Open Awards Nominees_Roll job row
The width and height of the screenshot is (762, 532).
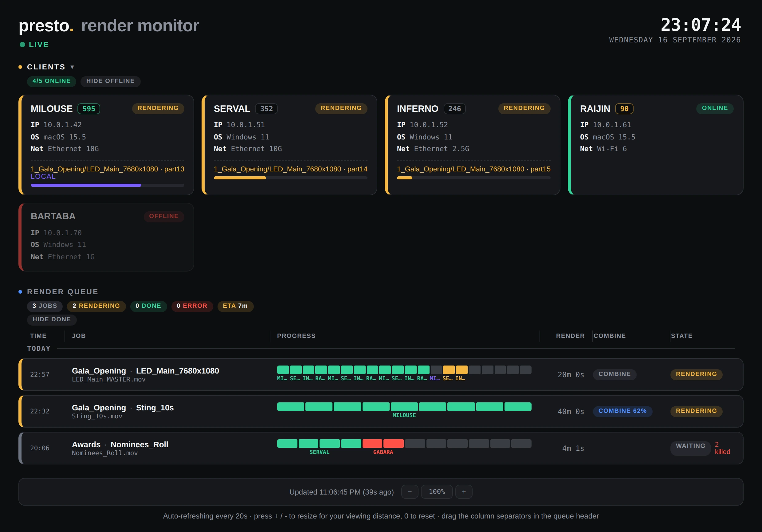[x=381, y=448]
